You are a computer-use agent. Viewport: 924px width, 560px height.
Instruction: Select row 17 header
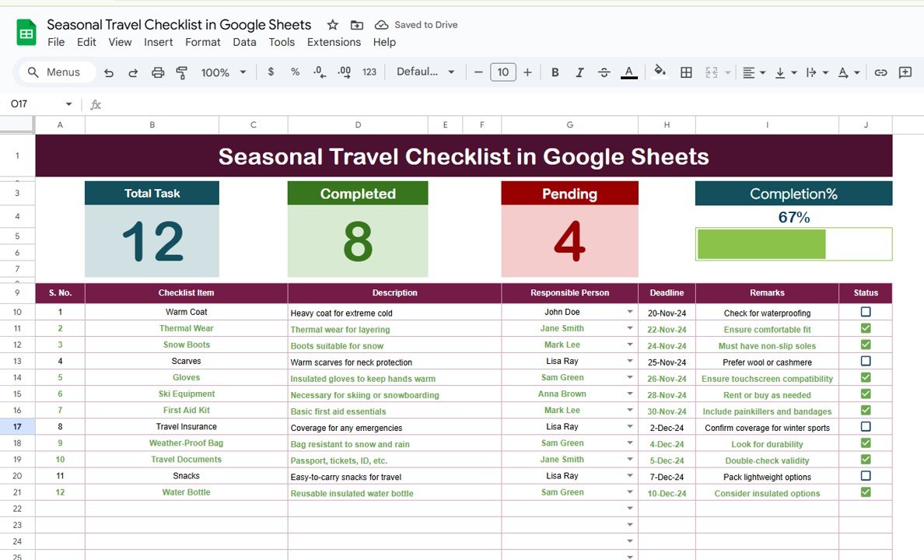pyautogui.click(x=17, y=426)
